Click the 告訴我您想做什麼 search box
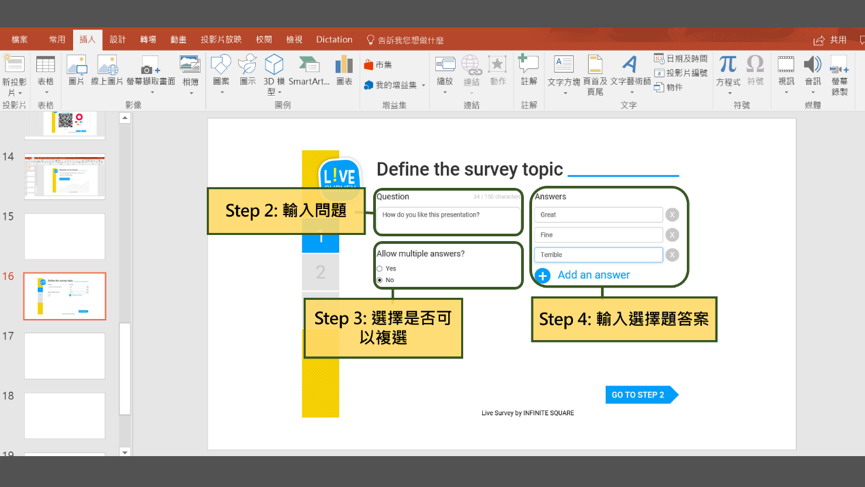This screenshot has width=865, height=487. [x=405, y=40]
